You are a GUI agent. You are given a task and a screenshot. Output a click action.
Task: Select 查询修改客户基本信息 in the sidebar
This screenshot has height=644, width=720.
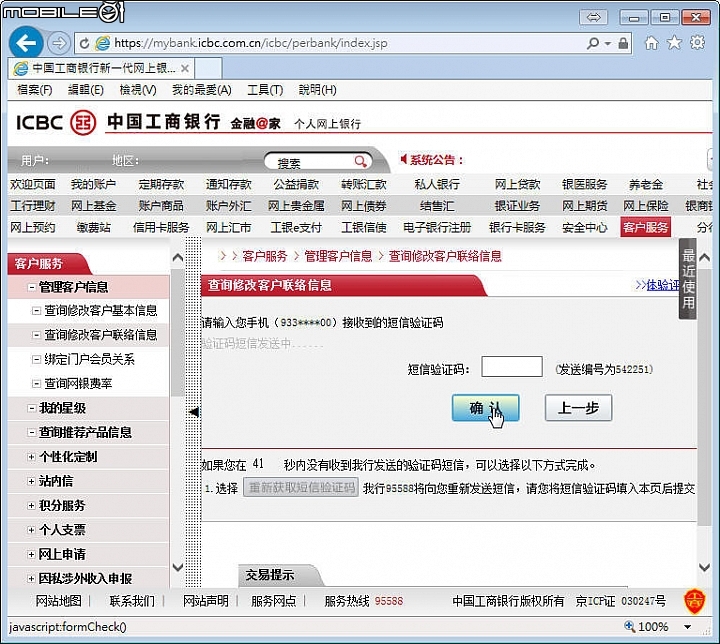click(101, 311)
